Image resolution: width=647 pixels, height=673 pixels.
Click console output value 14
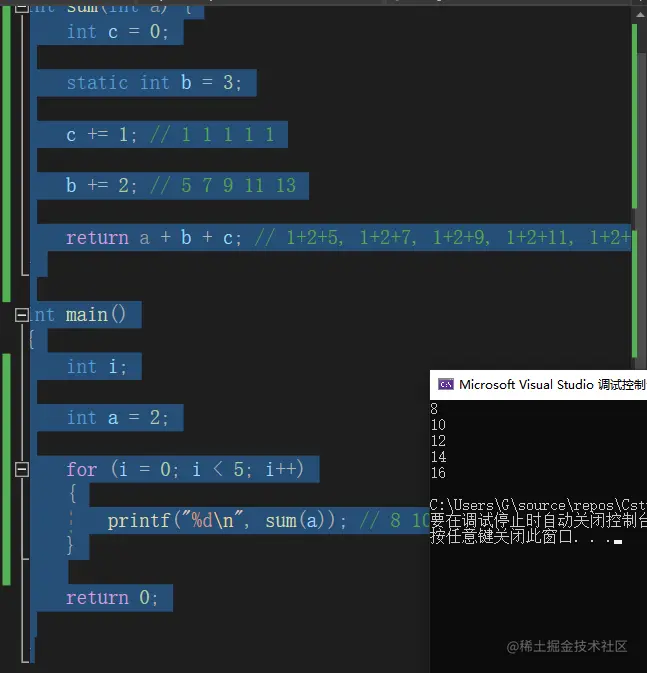438,457
